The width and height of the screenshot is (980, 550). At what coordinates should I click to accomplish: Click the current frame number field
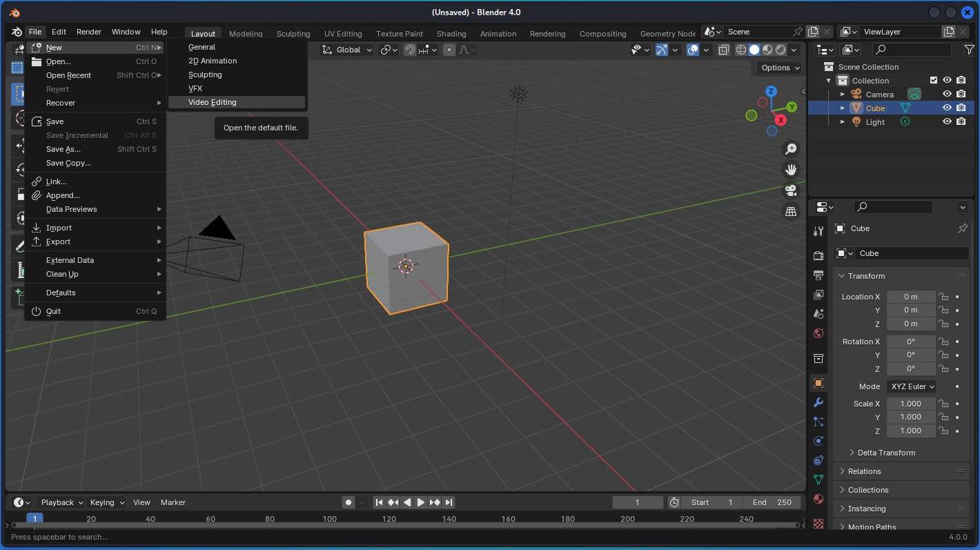point(638,502)
